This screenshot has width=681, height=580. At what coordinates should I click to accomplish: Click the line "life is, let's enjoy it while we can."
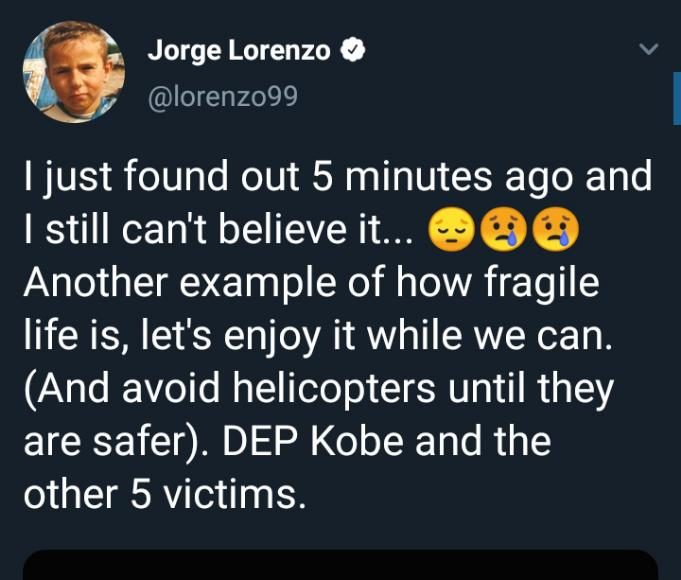325,337
